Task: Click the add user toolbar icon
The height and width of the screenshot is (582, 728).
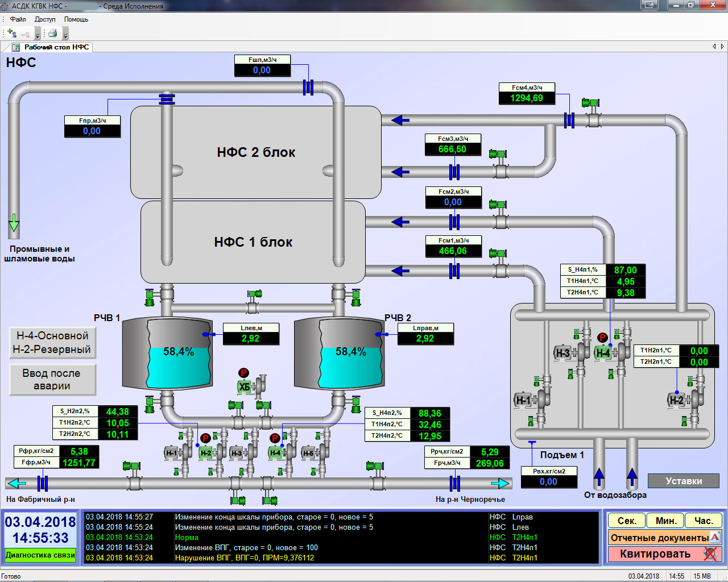Action: [x=11, y=34]
